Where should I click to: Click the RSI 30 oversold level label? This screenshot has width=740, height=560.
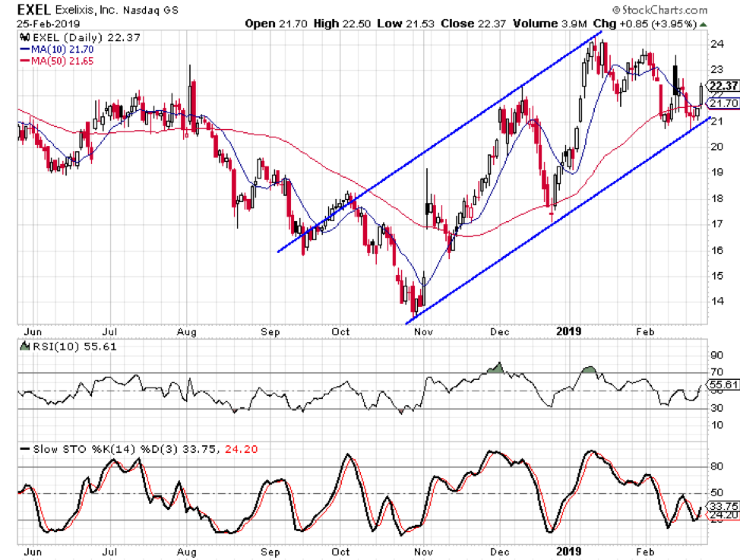point(717,408)
